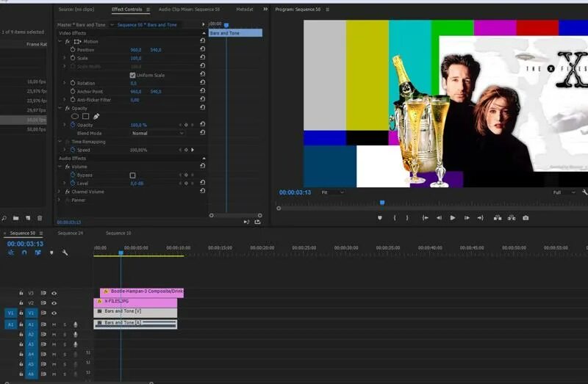588x384 pixels.
Task: Hide track V1 with eye icon
Action: (54, 314)
